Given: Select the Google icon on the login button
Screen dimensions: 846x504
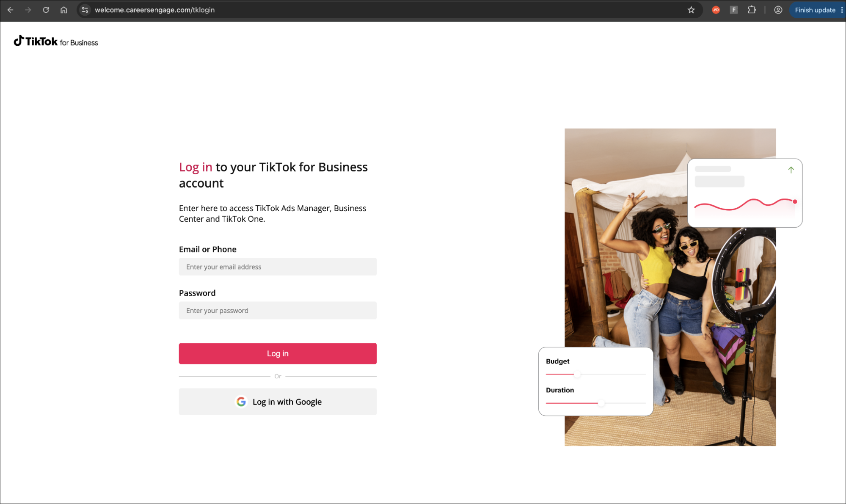Looking at the screenshot, I should 241,402.
